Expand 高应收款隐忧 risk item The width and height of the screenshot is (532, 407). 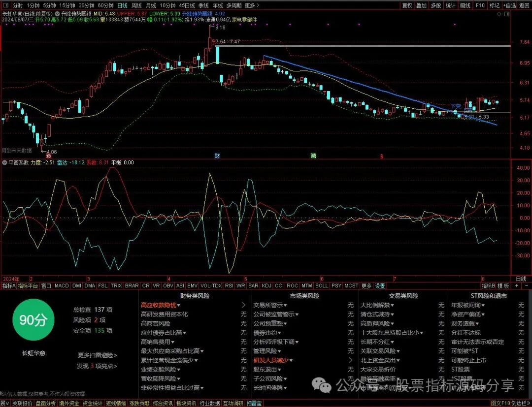coord(161,305)
